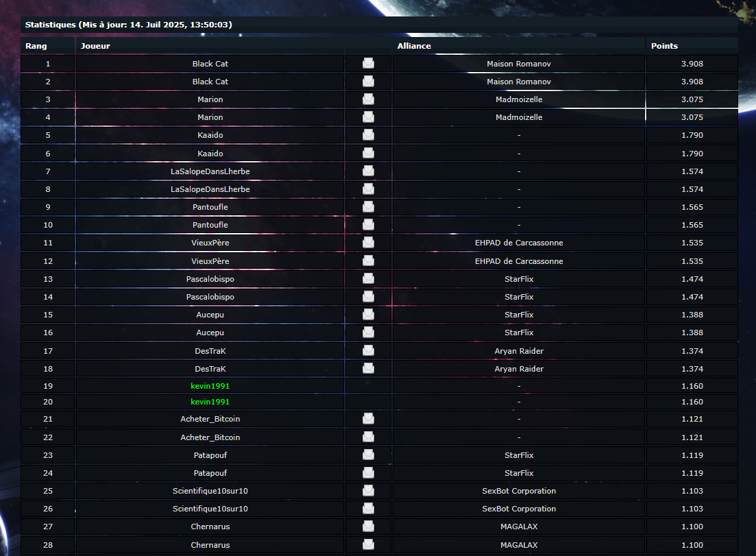756x556 pixels.
Task: Open Aryan Raider alliance in rank 17 row
Action: pyautogui.click(x=519, y=350)
